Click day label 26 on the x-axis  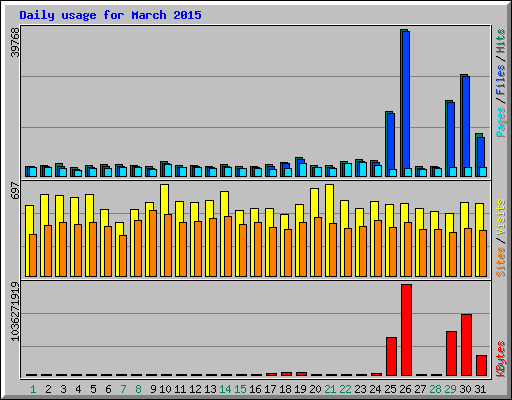[405, 389]
